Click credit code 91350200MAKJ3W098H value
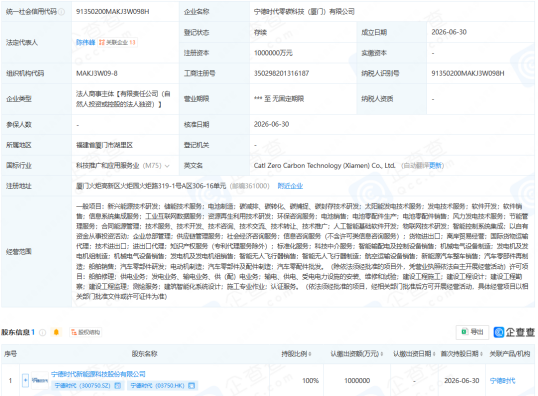This screenshot has height=396, width=538. coord(113,12)
